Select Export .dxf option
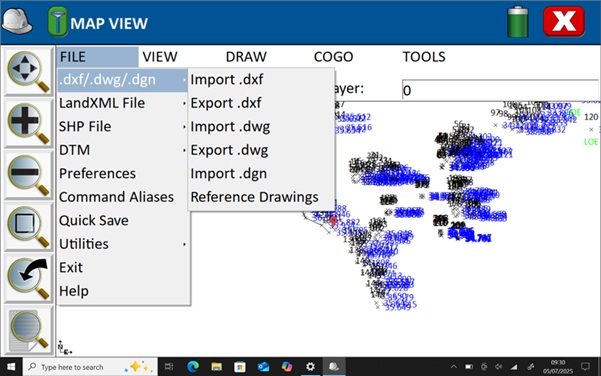This screenshot has height=376, width=601. click(261, 103)
